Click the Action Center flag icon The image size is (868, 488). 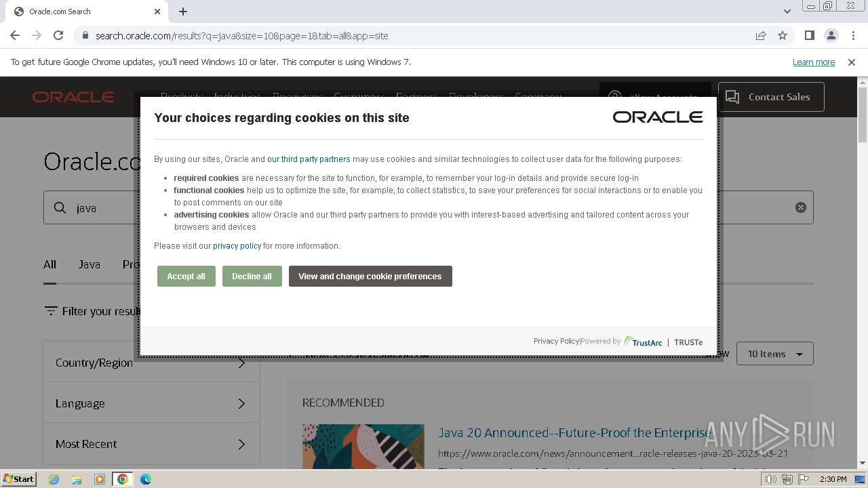coord(804,479)
